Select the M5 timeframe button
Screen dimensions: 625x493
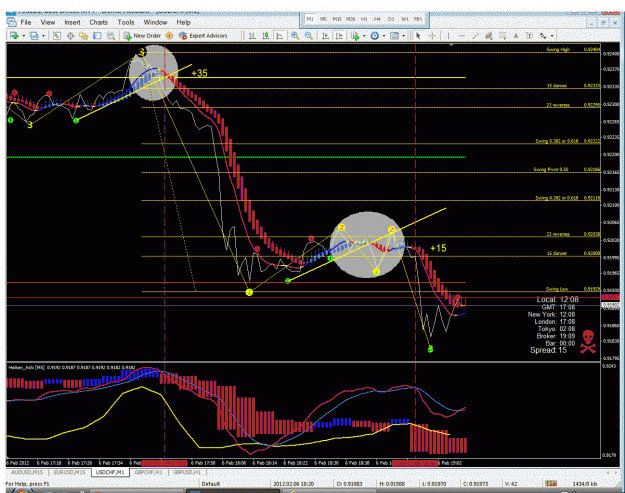(323, 19)
